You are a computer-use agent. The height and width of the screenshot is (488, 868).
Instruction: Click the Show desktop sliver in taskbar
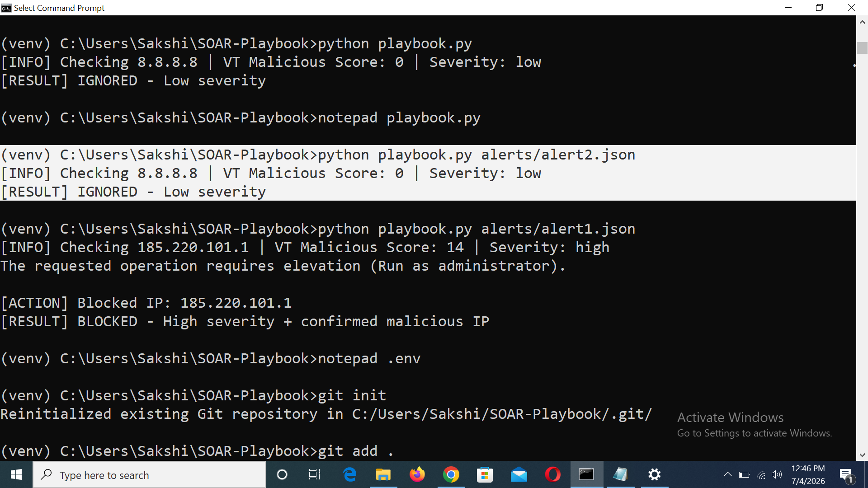coord(866,474)
